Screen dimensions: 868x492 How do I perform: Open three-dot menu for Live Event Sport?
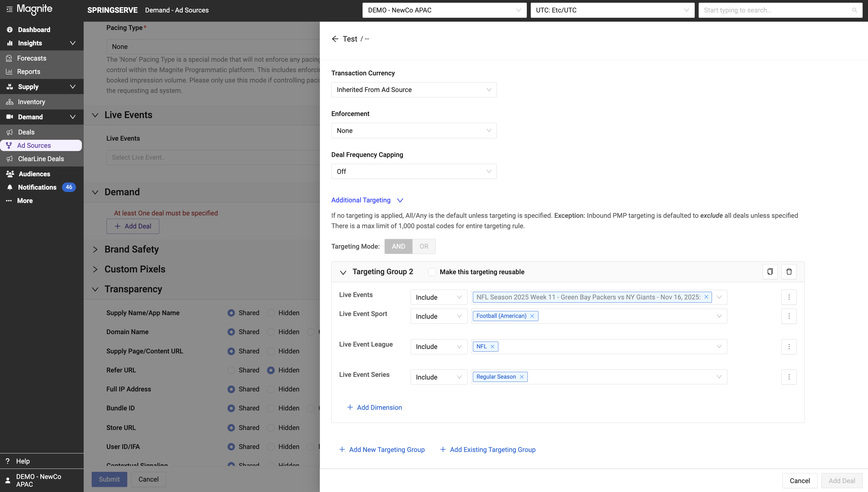789,316
